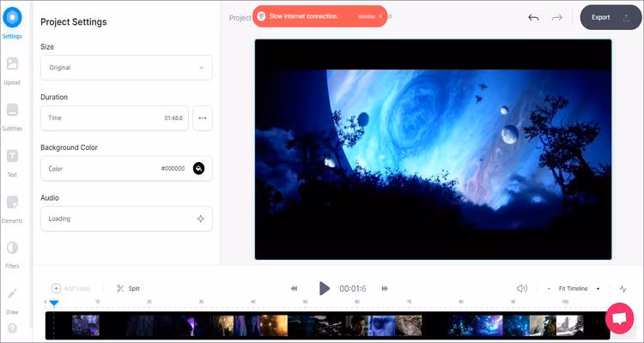Click the Project name text
This screenshot has height=343, width=644.
pos(240,18)
